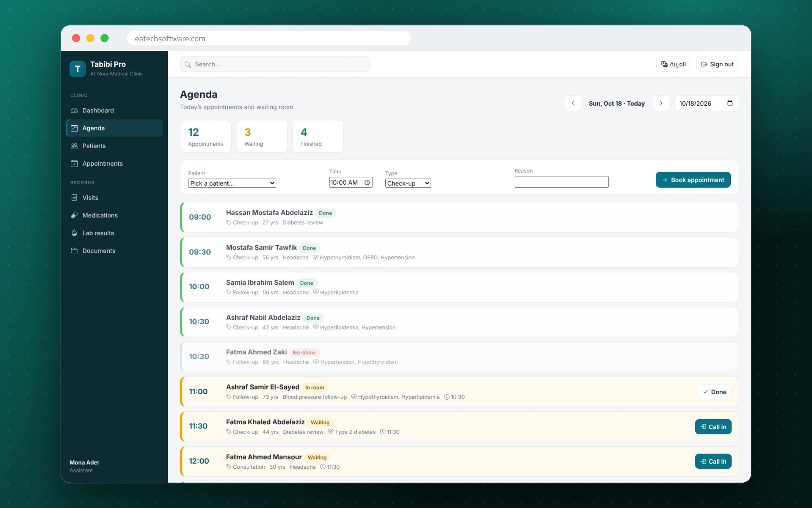Open Documents section
This screenshot has width=812, height=508.
click(114, 251)
